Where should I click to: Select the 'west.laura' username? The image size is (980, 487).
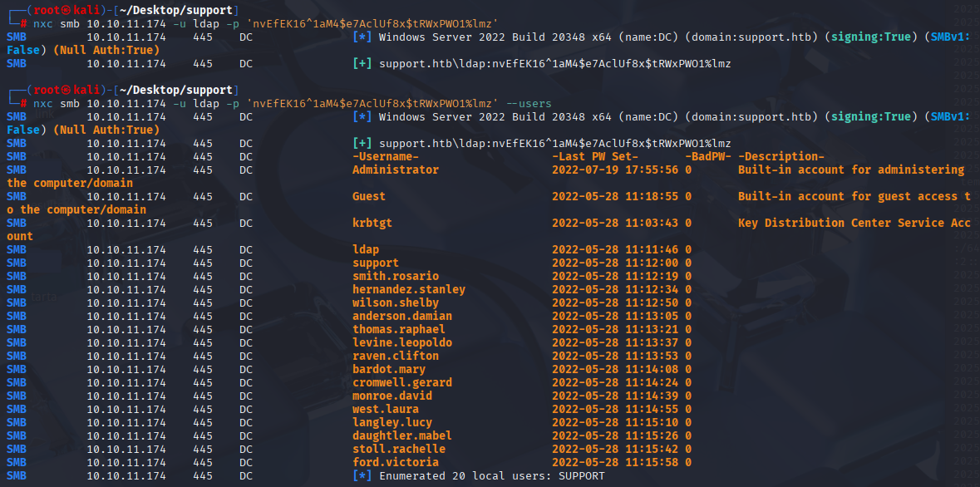pos(386,410)
